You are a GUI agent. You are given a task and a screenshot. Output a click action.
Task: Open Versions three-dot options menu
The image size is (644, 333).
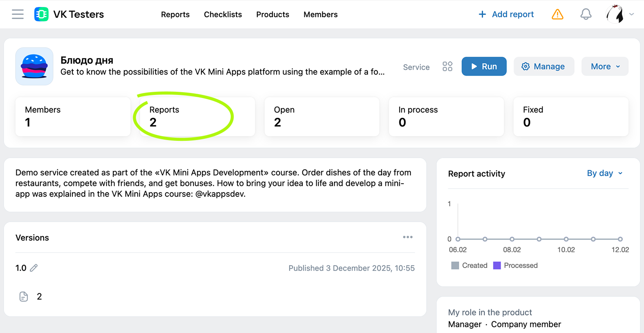[408, 237]
